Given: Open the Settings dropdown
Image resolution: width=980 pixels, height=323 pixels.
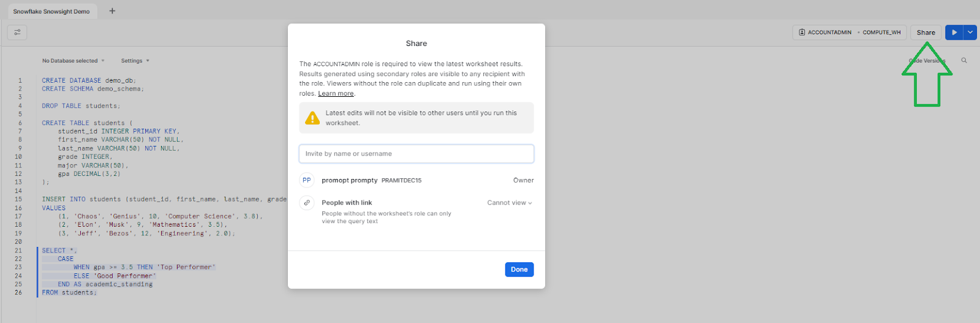Looking at the screenshot, I should point(135,61).
